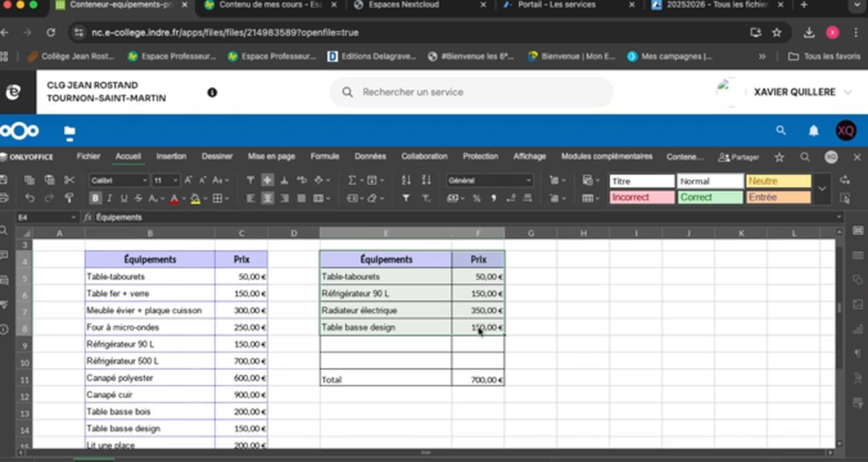Open the Chart settings panel
868x462 pixels.
858,329
